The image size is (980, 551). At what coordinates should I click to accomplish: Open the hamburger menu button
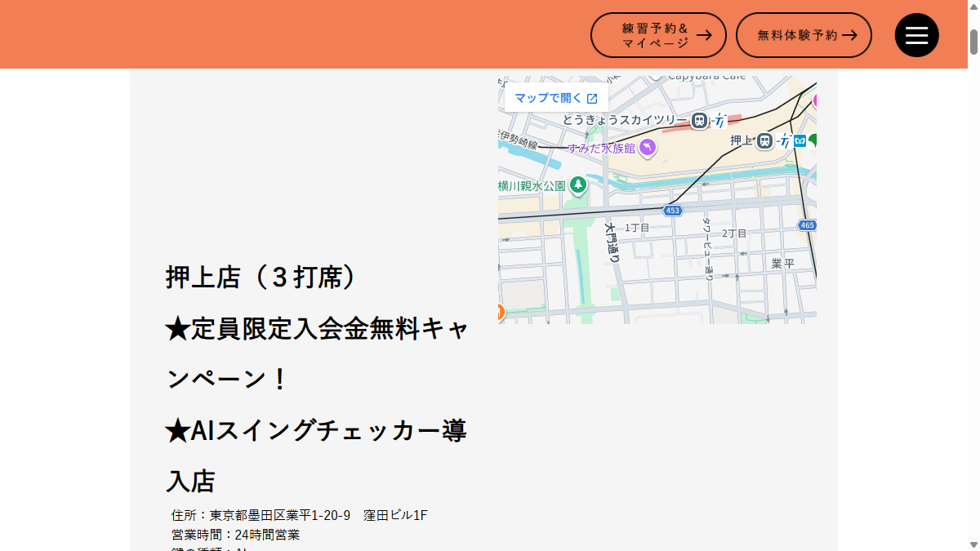point(916,35)
